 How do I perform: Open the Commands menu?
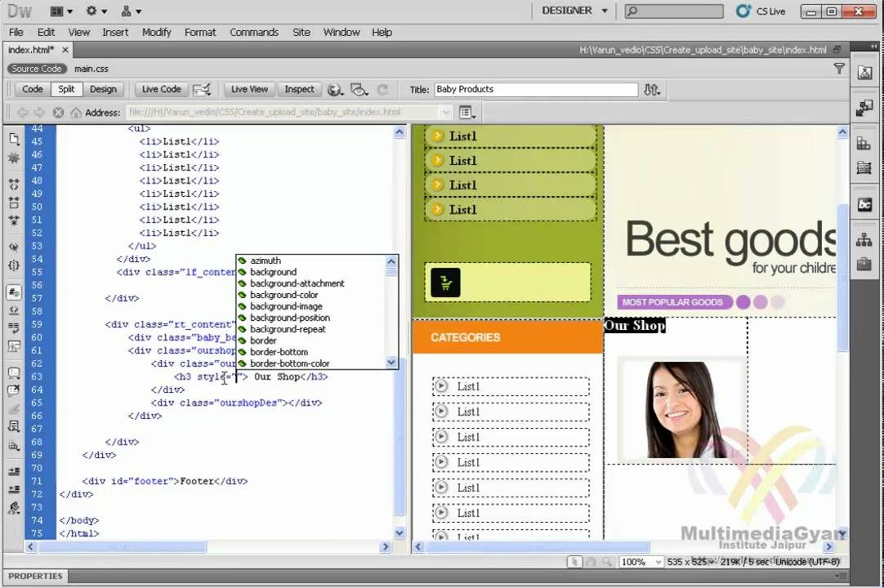(254, 32)
